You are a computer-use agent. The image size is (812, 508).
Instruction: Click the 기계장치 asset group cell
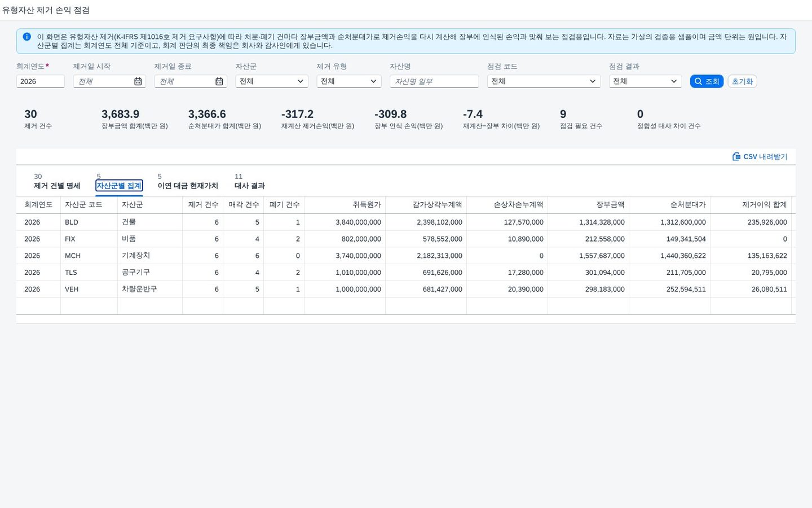tap(150, 256)
